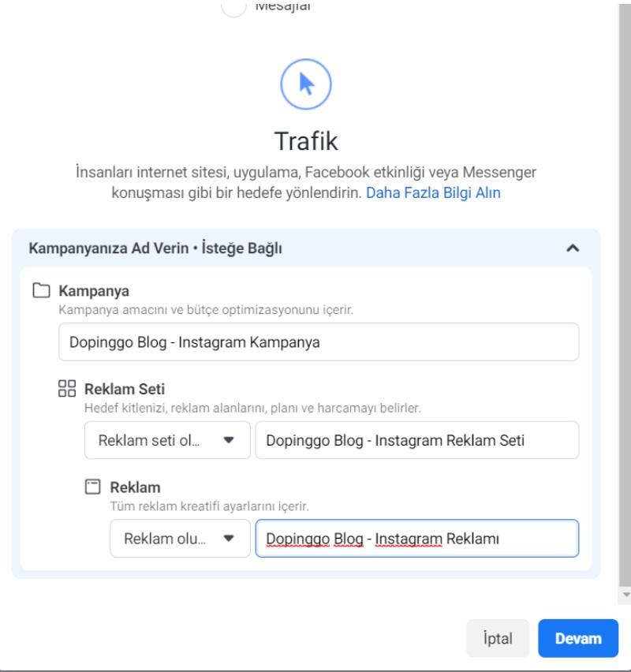The height and width of the screenshot is (672, 631).
Task: Click the Reklam window icon
Action: pyautogui.click(x=92, y=487)
